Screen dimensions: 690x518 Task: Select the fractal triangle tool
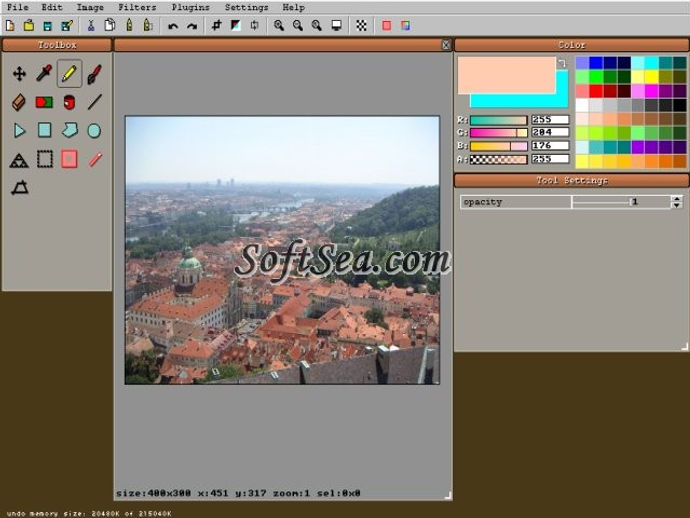19,159
